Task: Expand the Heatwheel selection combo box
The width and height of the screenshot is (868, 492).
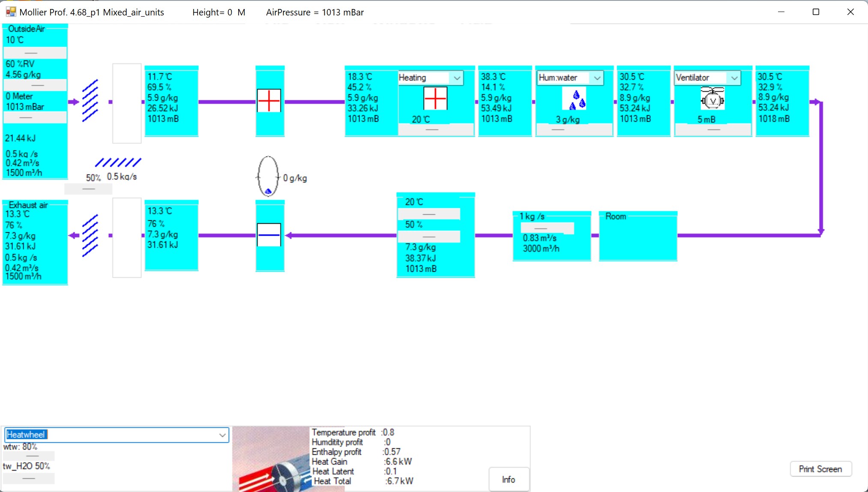Action: coord(222,435)
